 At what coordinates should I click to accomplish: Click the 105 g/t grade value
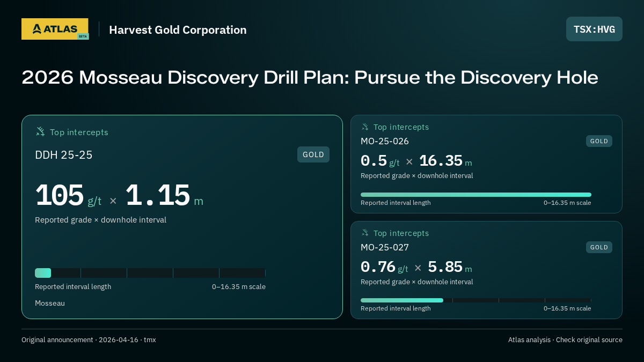tap(68, 196)
